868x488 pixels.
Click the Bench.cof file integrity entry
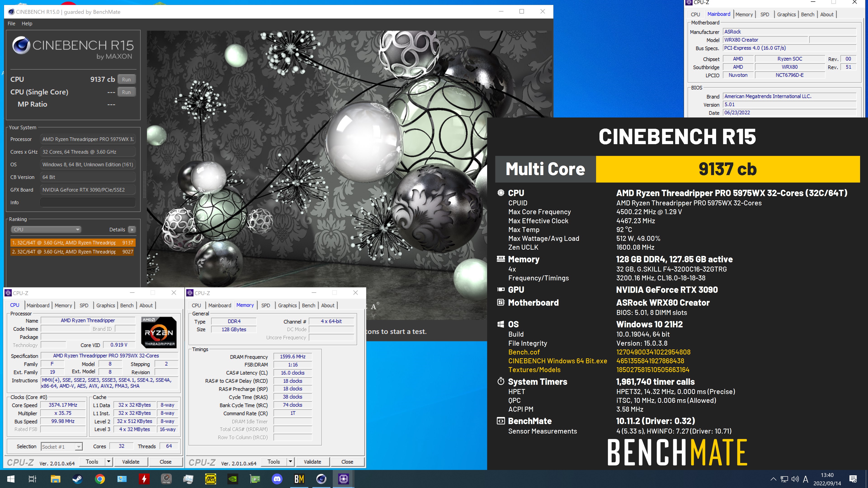524,352
